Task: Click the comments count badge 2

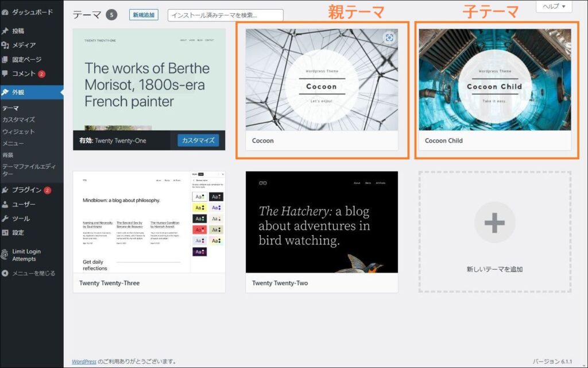Action: click(41, 74)
